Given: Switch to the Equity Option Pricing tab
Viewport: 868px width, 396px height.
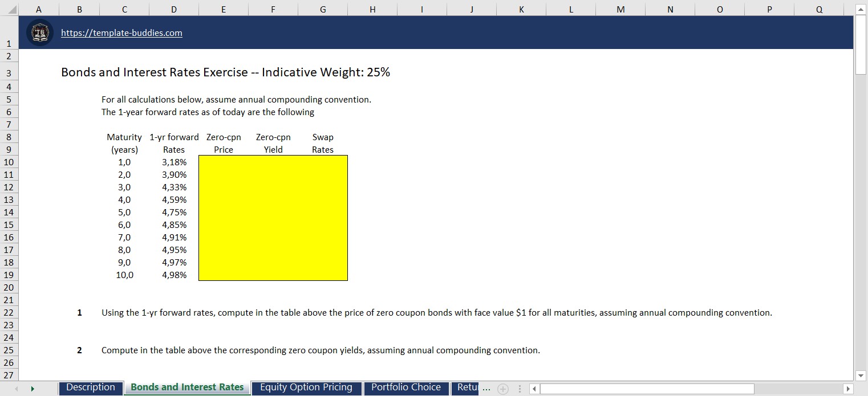Looking at the screenshot, I should (x=306, y=387).
